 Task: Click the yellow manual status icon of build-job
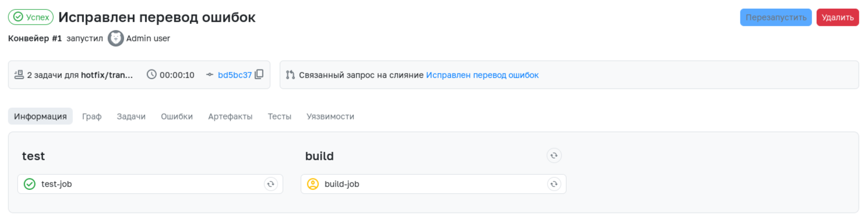tap(313, 184)
